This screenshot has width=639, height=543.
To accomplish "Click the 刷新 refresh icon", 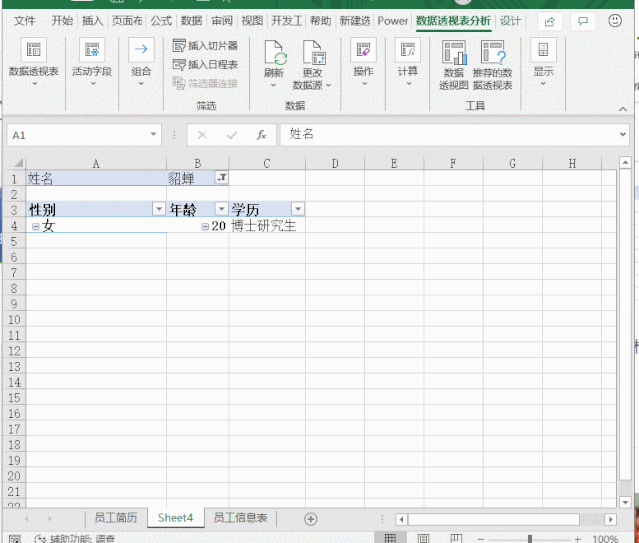I will (274, 53).
